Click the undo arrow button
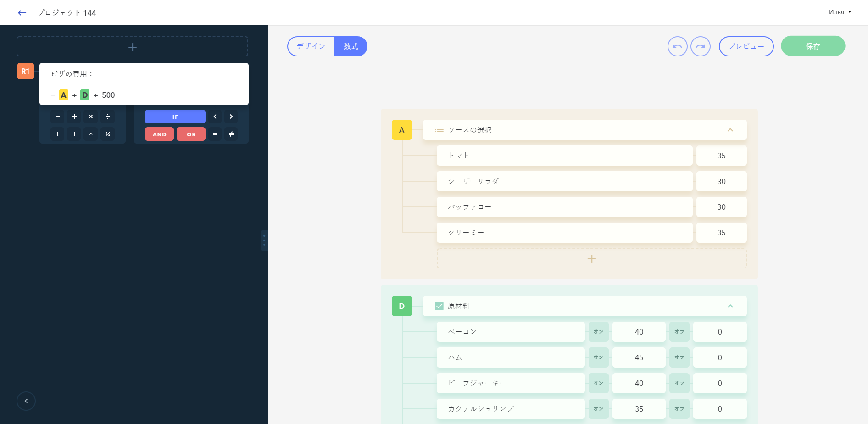Image resolution: width=868 pixels, height=424 pixels. [677, 46]
